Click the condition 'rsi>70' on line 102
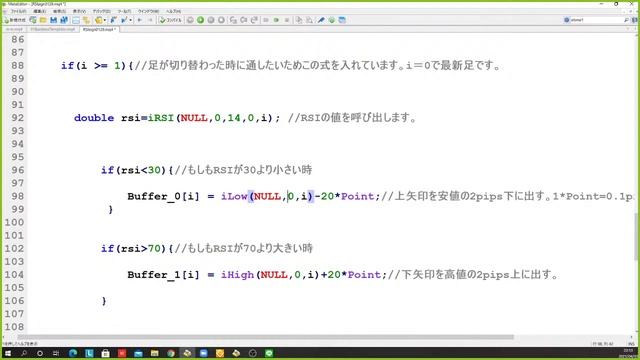 [x=140, y=249]
